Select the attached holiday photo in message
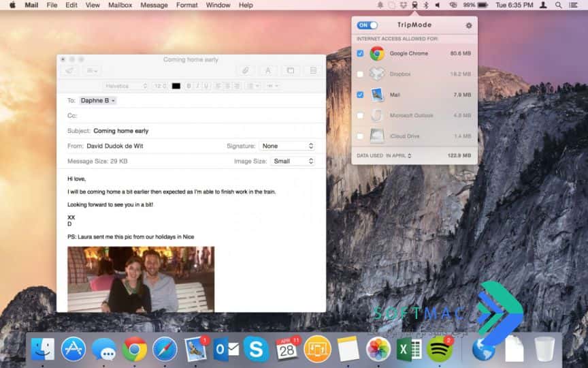Screen dimensions: 588x368 [141, 279]
